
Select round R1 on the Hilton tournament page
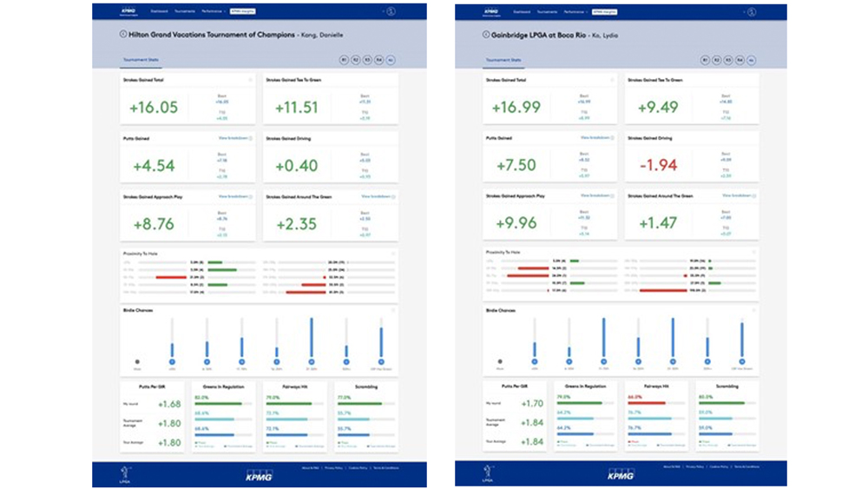[x=344, y=60]
